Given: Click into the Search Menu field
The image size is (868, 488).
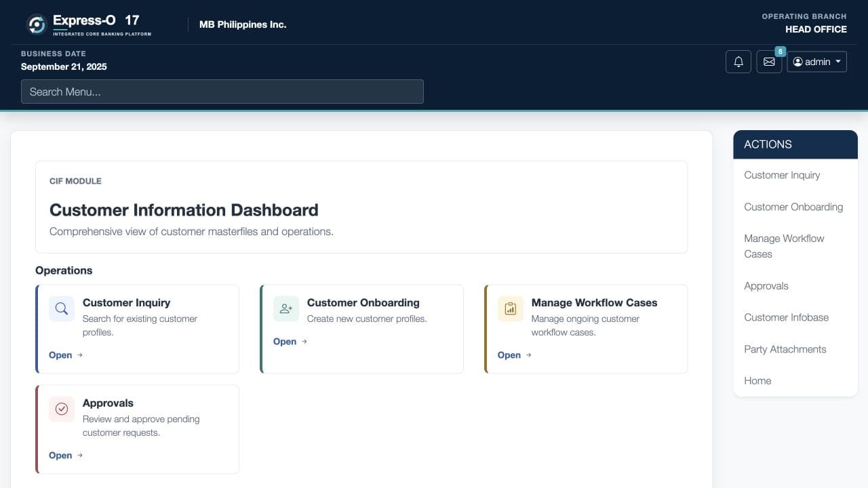Looking at the screenshot, I should (222, 91).
